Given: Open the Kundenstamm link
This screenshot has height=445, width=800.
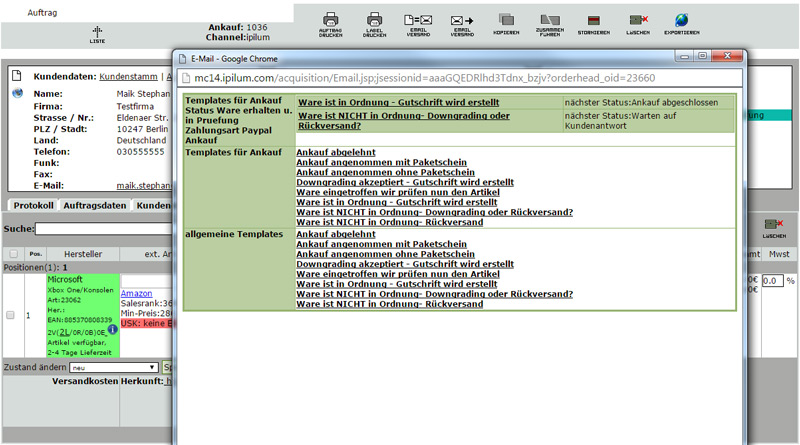Looking at the screenshot, I should (x=129, y=77).
